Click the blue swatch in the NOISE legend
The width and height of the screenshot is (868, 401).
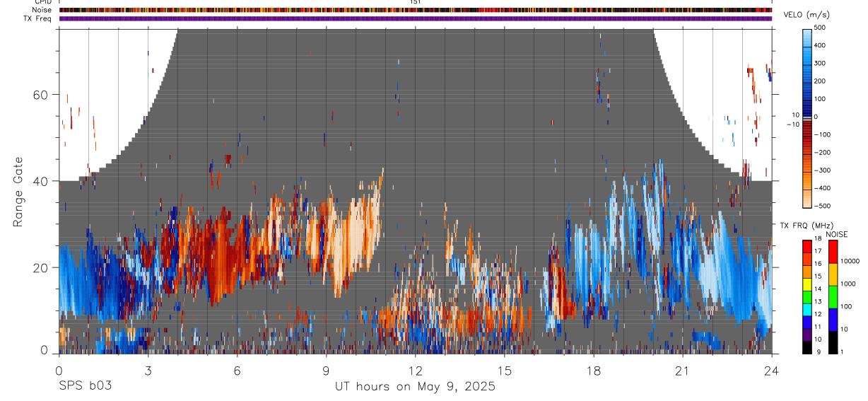[x=833, y=320]
